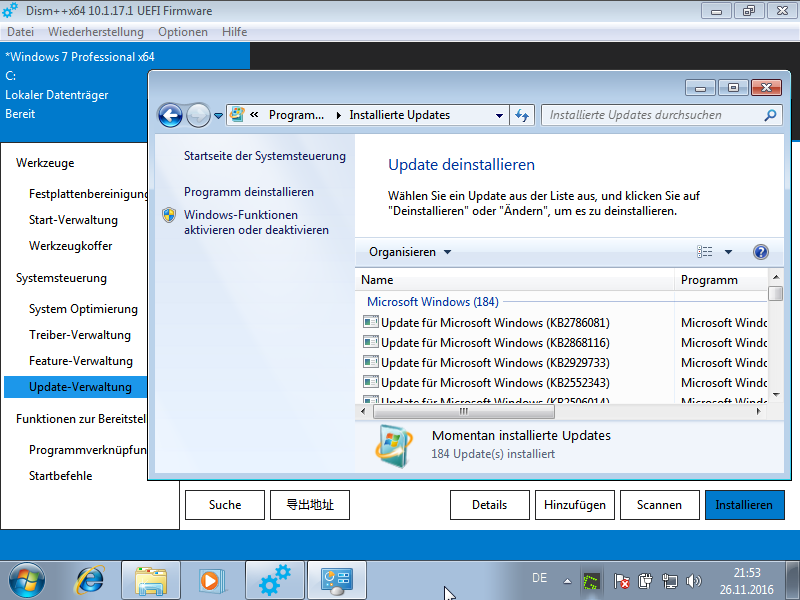Select Treiber-Verwaltung in sidebar

(x=80, y=335)
